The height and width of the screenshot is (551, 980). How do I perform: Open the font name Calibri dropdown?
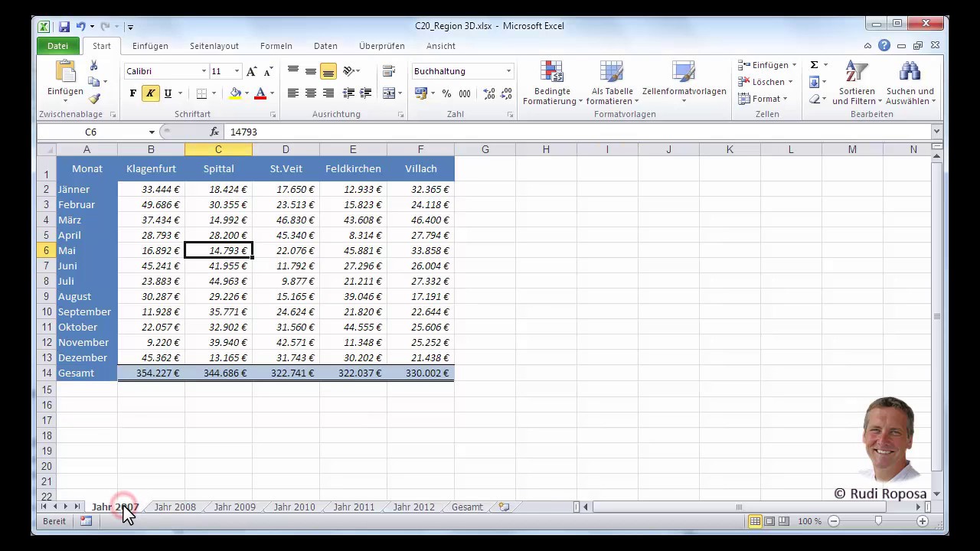(204, 71)
